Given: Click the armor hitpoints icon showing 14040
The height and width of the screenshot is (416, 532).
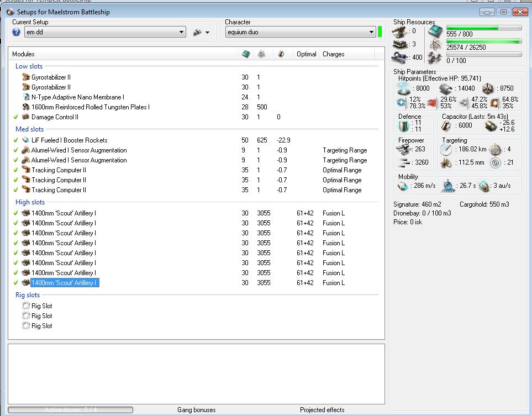Looking at the screenshot, I should coord(445,89).
